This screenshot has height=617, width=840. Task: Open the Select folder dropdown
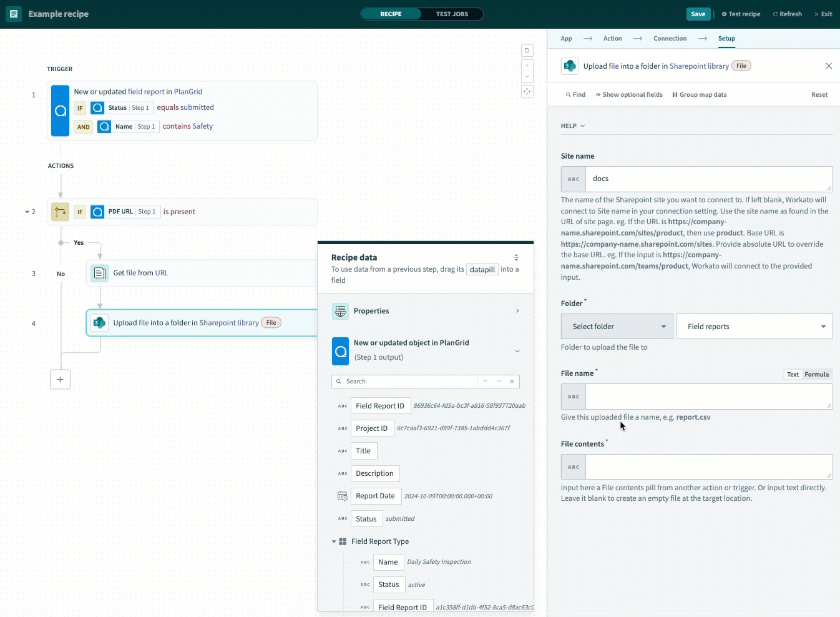pos(617,327)
